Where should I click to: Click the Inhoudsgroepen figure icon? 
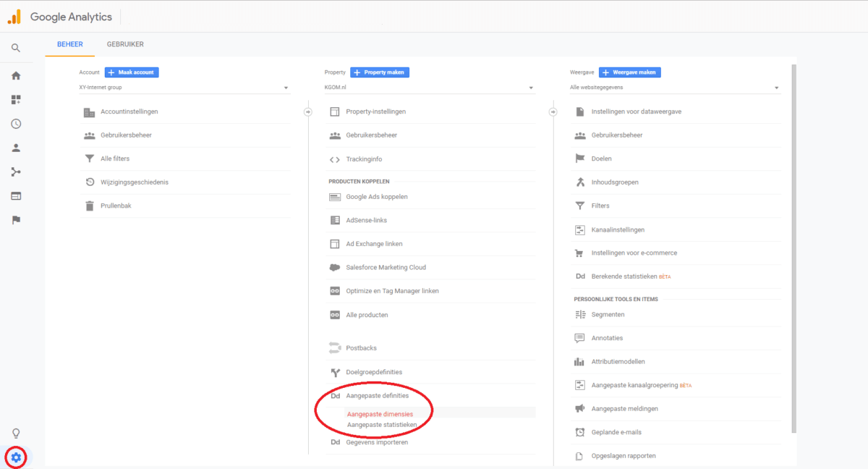point(579,182)
